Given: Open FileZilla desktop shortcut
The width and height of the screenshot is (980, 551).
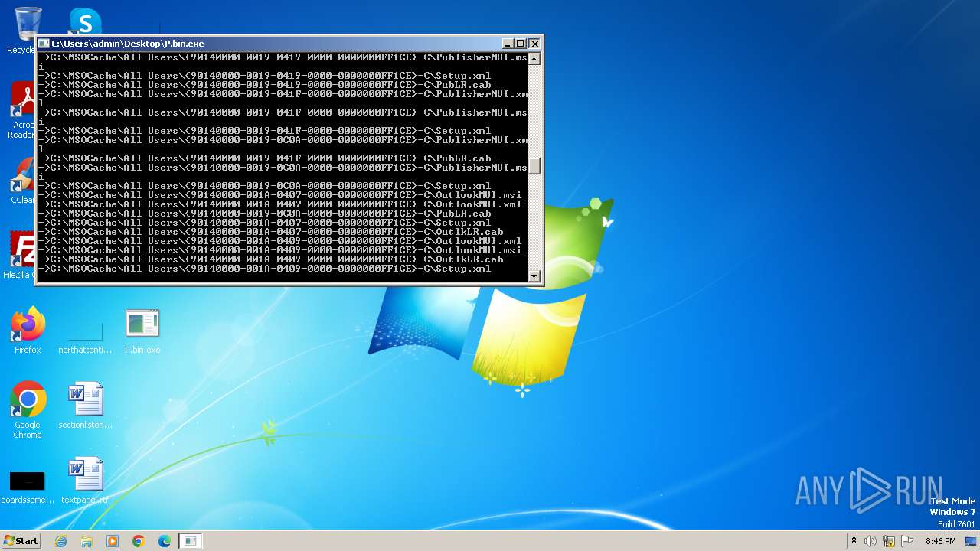Looking at the screenshot, I should tap(21, 256).
